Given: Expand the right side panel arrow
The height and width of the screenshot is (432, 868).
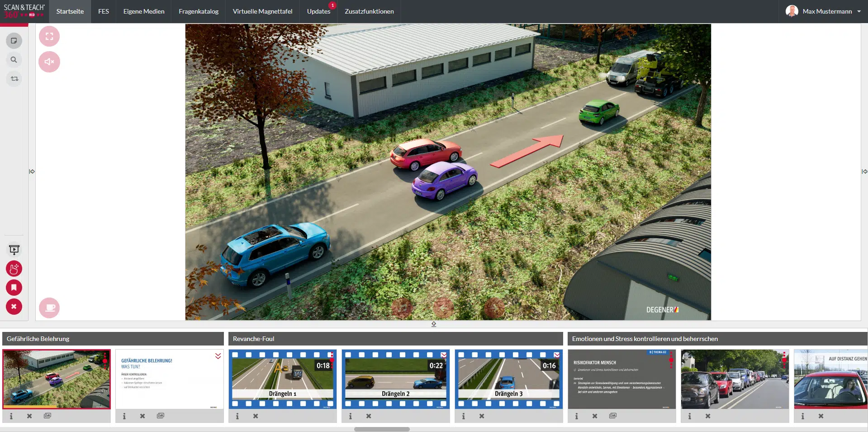Looking at the screenshot, I should pyautogui.click(x=864, y=172).
